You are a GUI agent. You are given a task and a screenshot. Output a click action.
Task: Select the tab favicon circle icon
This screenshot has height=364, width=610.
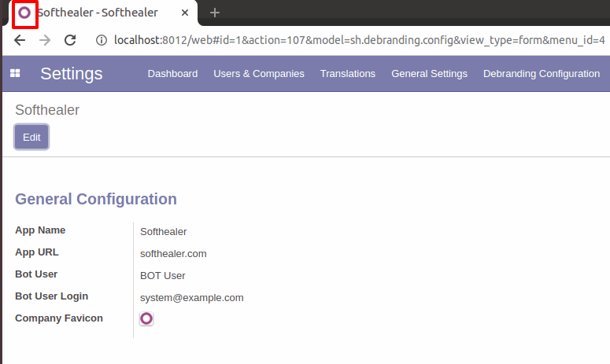(24, 13)
